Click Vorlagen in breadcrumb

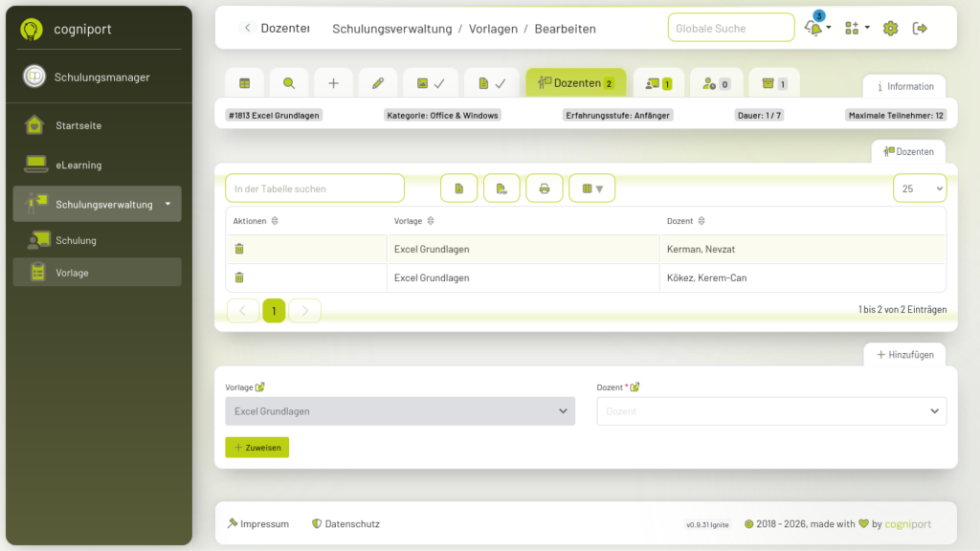(493, 29)
